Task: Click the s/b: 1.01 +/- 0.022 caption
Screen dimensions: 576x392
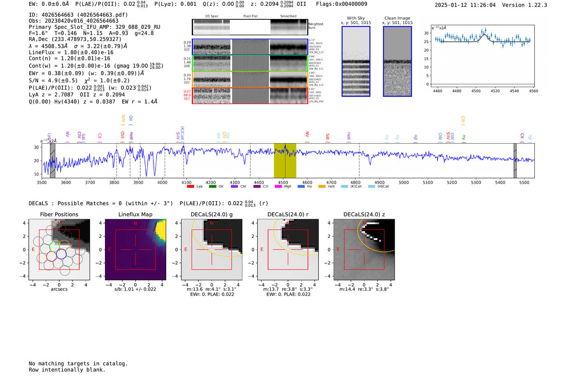Action: click(x=135, y=289)
